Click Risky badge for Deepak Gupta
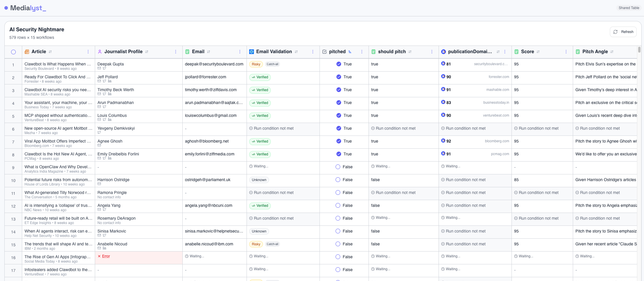Image resolution: width=644 pixels, height=281 pixels. (x=256, y=64)
